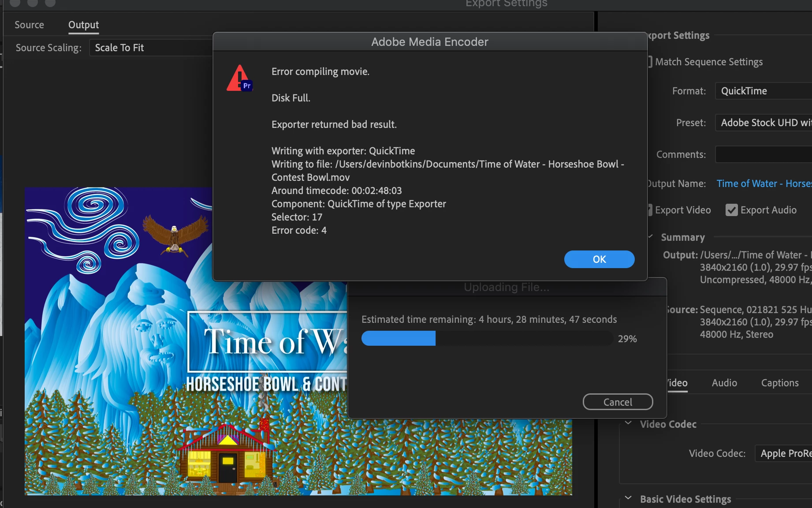This screenshot has width=812, height=508.
Task: Open the Source Scaling dropdown
Action: click(x=151, y=48)
